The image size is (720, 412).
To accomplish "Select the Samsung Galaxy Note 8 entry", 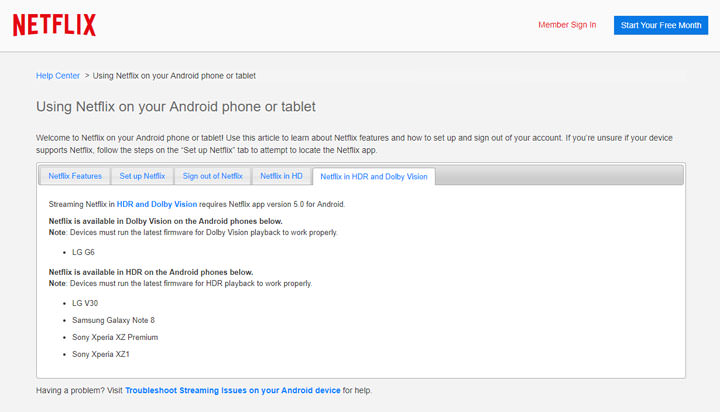I will point(113,320).
